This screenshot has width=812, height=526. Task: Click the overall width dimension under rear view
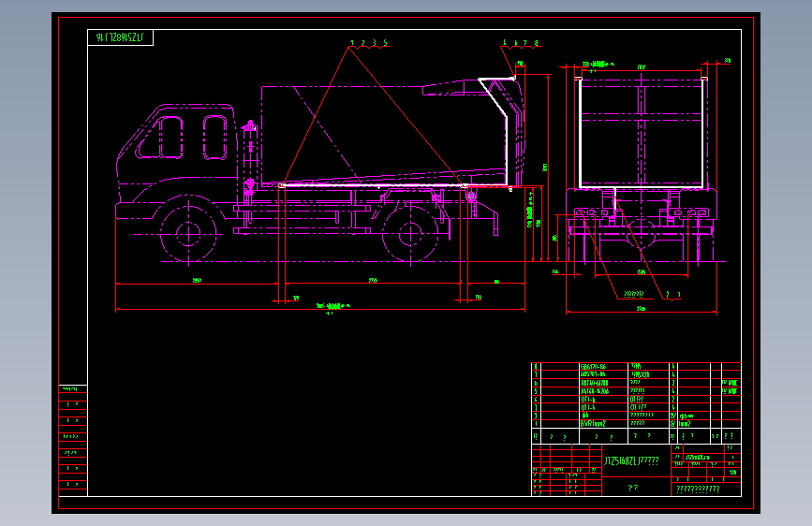642,309
